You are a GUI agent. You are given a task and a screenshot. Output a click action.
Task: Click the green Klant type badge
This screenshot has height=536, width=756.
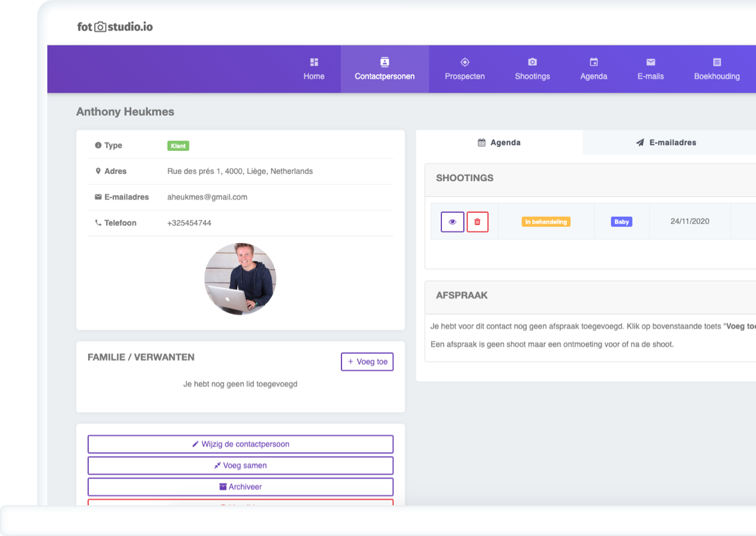click(x=178, y=146)
